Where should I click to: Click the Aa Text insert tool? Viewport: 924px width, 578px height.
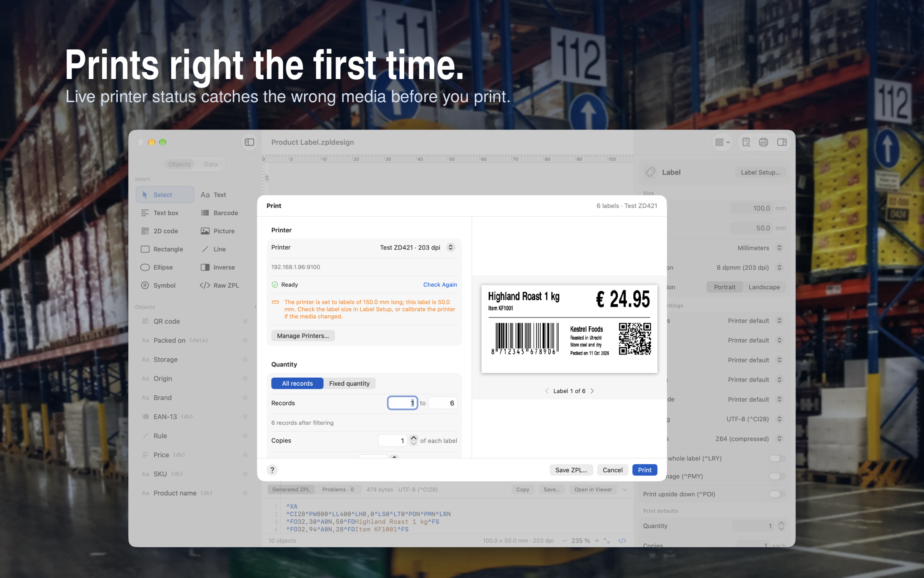point(214,195)
